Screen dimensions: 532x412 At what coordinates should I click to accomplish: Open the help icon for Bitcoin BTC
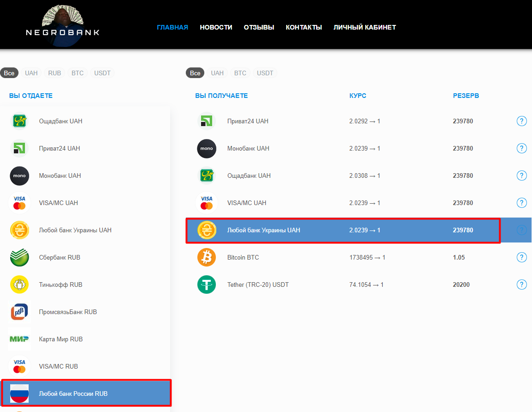point(521,257)
